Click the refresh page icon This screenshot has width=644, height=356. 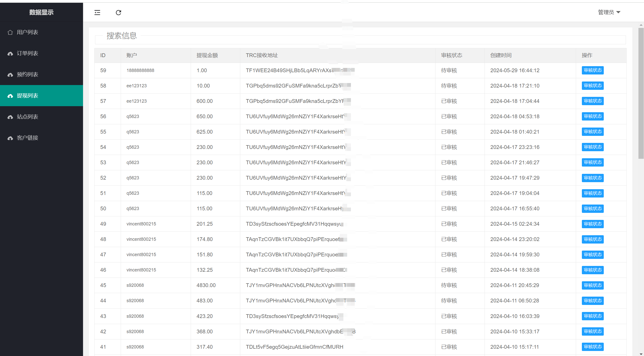pyautogui.click(x=118, y=12)
